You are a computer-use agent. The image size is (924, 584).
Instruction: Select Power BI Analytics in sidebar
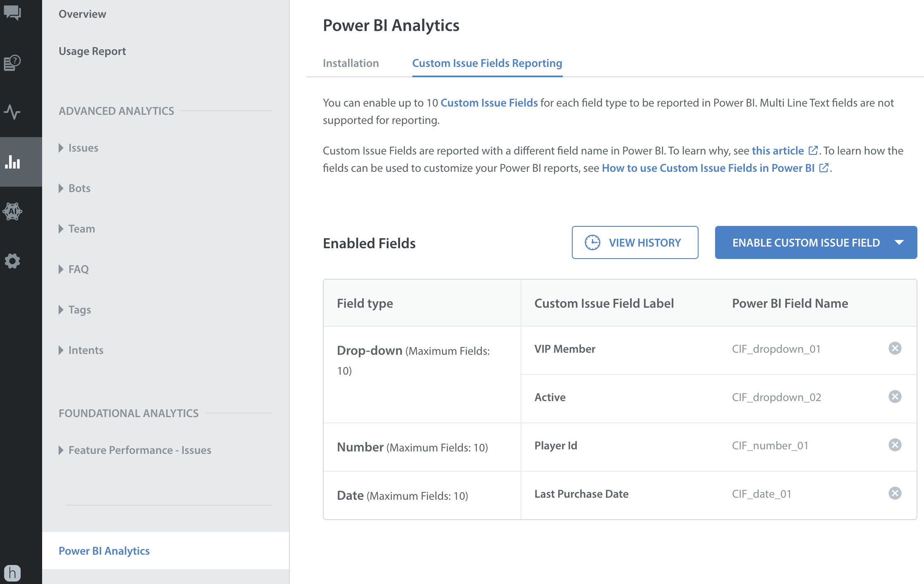[166, 551]
